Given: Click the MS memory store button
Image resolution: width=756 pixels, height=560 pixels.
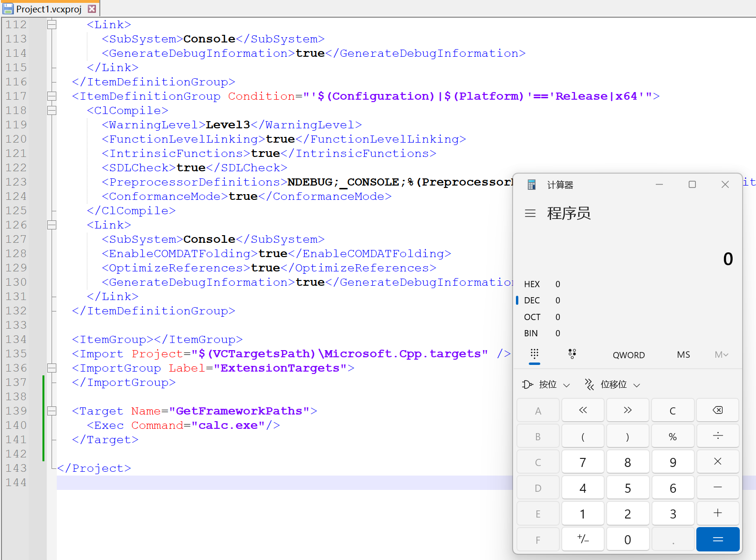Looking at the screenshot, I should click(x=683, y=355).
